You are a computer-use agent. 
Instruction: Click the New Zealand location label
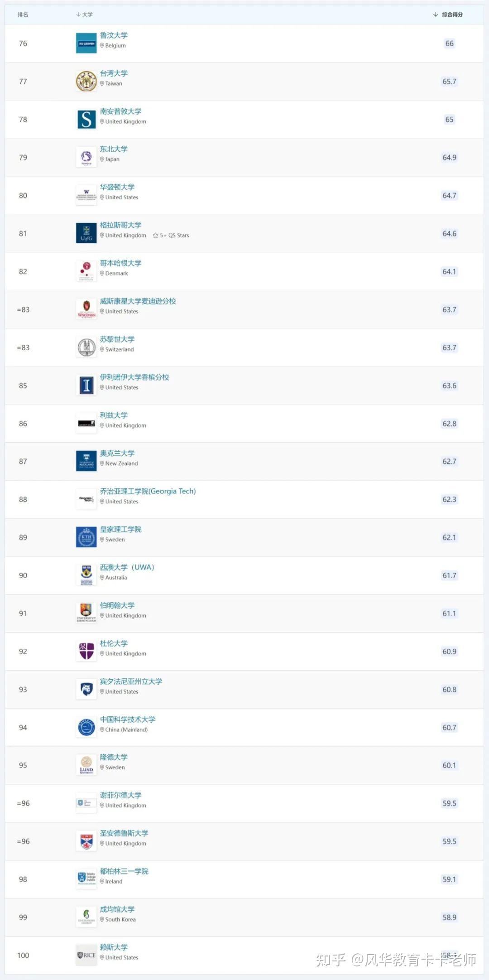pos(121,463)
